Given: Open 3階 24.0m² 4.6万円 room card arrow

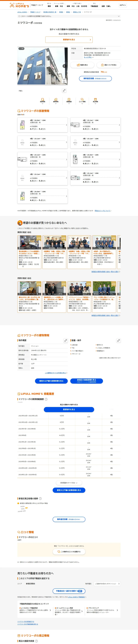Looking at the screenshot, I should [x=119, y=159].
